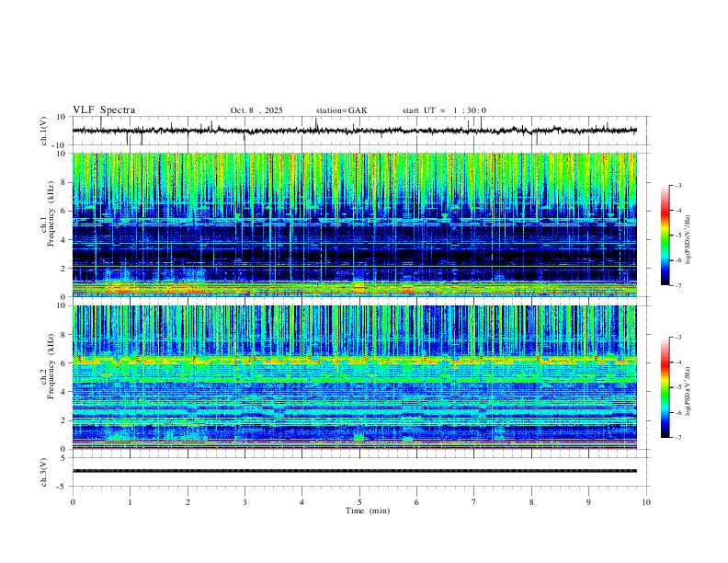Click the 'VLF Spectra' title text
This screenshot has height=563, width=728.
pyautogui.click(x=104, y=110)
